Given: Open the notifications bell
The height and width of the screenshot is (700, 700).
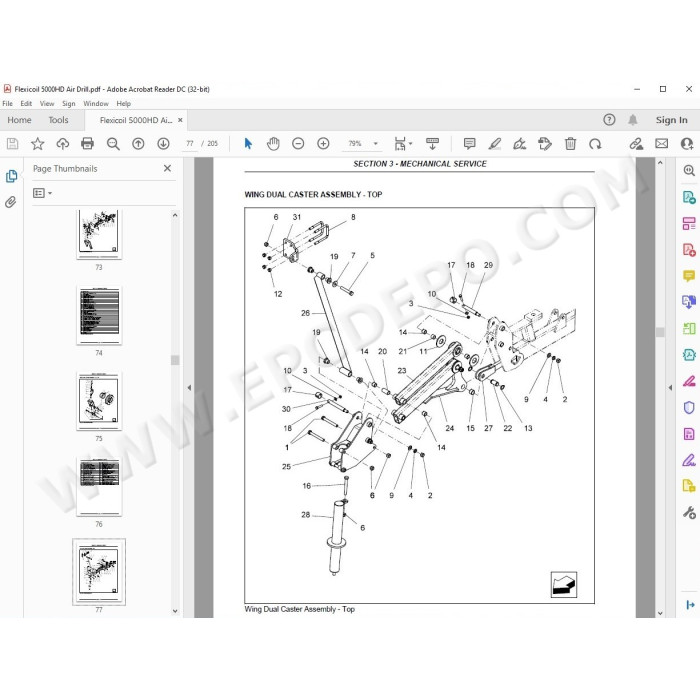Looking at the screenshot, I should [633, 120].
